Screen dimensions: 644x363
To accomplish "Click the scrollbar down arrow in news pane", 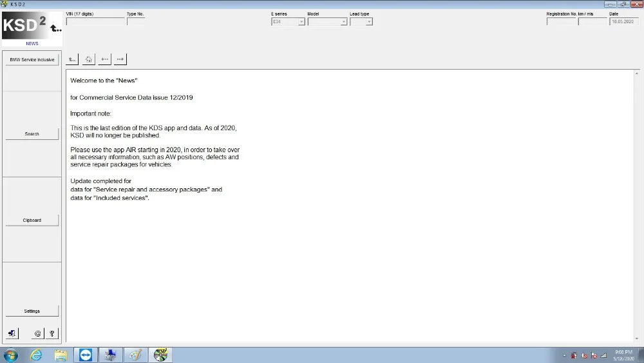I will click(637, 338).
